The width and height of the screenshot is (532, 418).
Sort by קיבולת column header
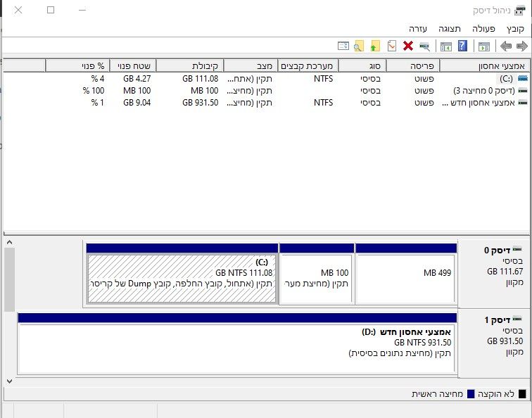(x=190, y=65)
